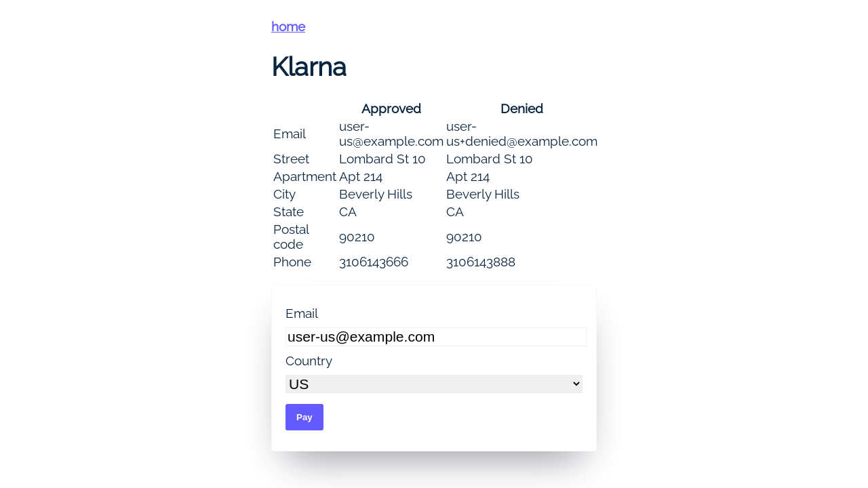Image resolution: width=868 pixels, height=488 pixels.
Task: Click the Country label in the form
Action: [309, 361]
